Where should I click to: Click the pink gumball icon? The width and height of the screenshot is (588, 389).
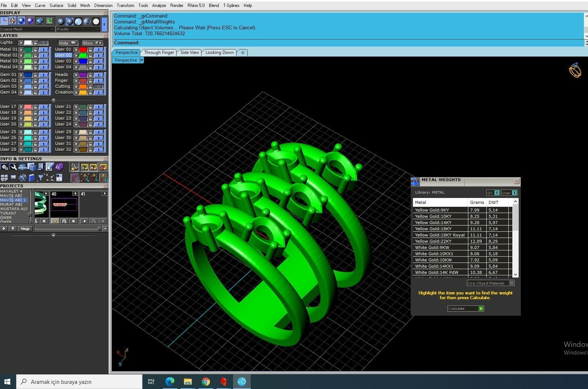pyautogui.click(x=75, y=178)
